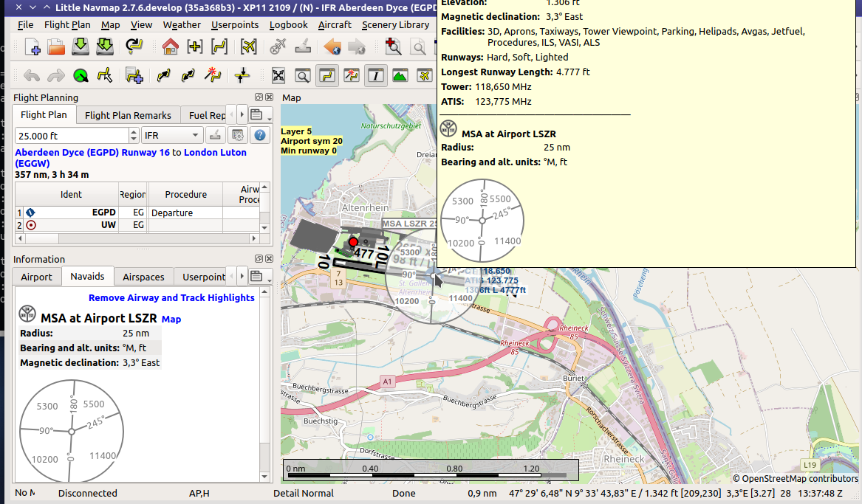Click the yellow plus center icon

point(194,46)
